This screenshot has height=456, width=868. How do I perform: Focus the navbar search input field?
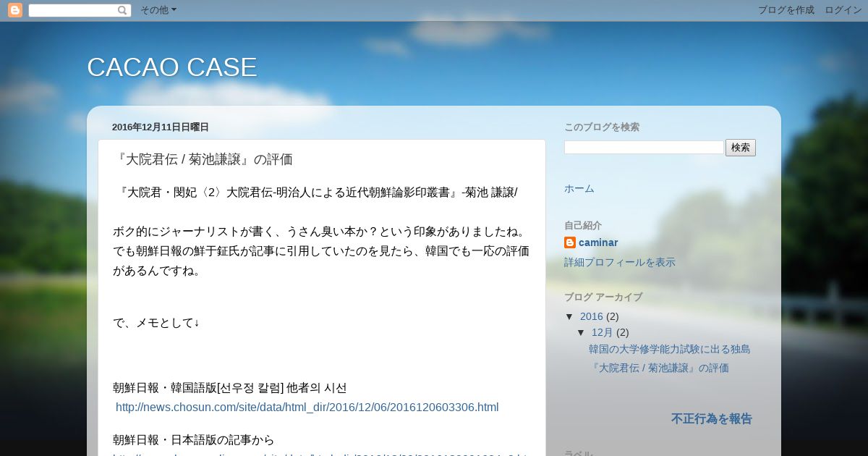pos(73,10)
